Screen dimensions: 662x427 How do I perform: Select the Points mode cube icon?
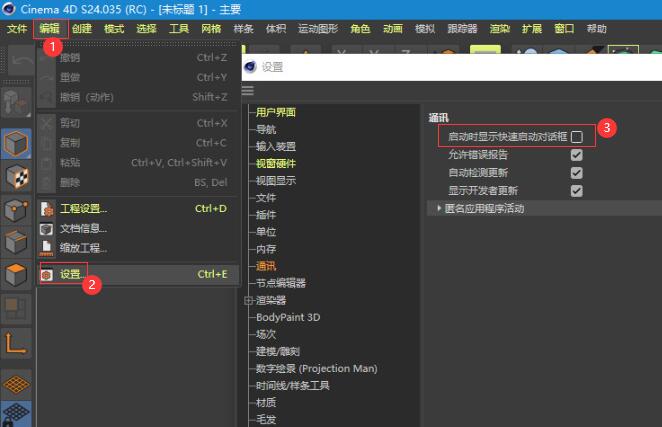[x=16, y=209]
